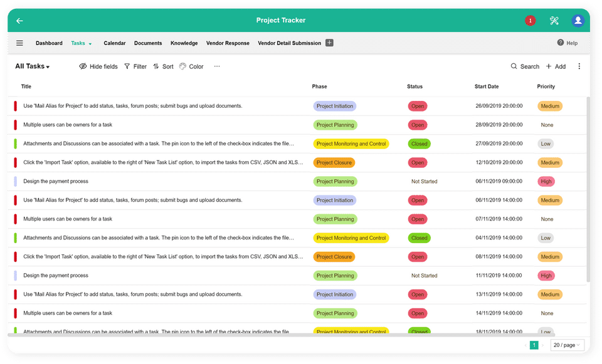Expand the Tasks tab dropdown arrow
602x364 pixels.
[90, 44]
